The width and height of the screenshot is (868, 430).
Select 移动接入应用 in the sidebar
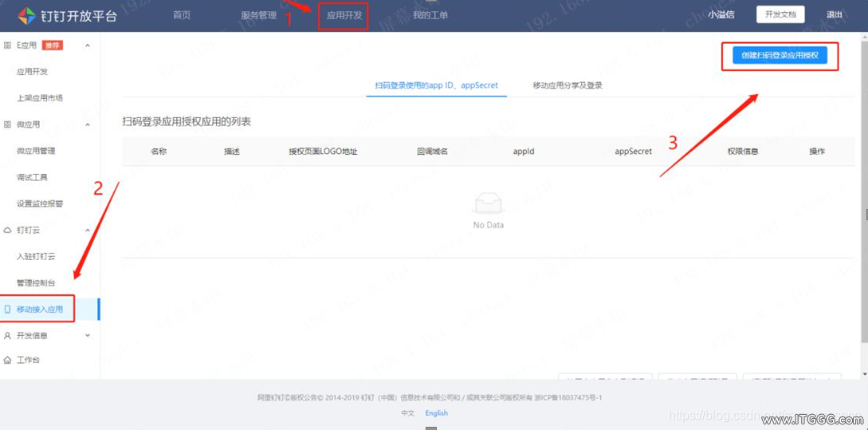click(x=40, y=310)
